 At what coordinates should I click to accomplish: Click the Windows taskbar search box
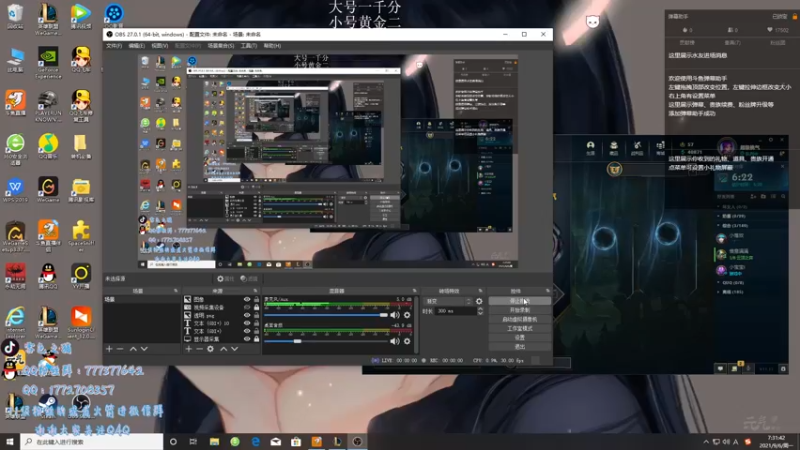[92, 442]
